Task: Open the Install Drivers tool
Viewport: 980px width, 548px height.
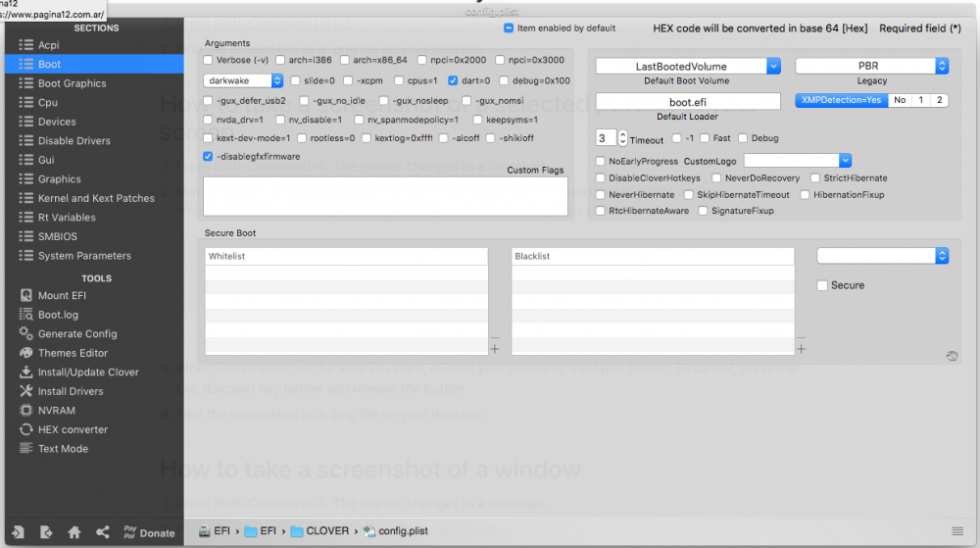Action: coord(70,391)
